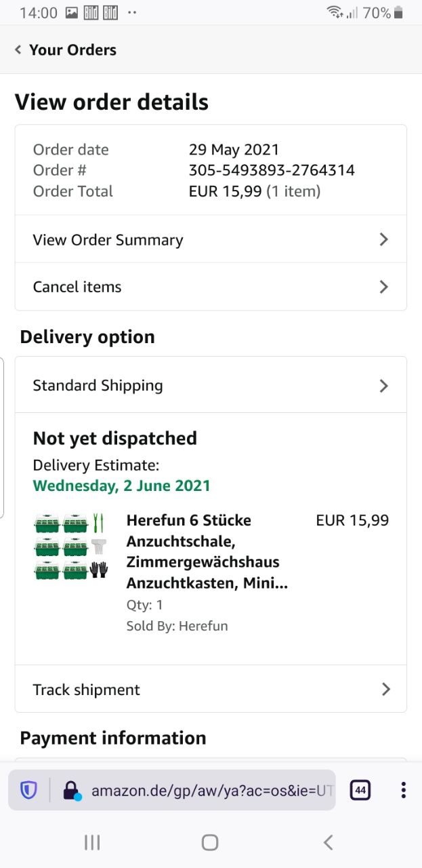The width and height of the screenshot is (422, 868).
Task: Go back to Your Orders
Action: click(x=72, y=50)
